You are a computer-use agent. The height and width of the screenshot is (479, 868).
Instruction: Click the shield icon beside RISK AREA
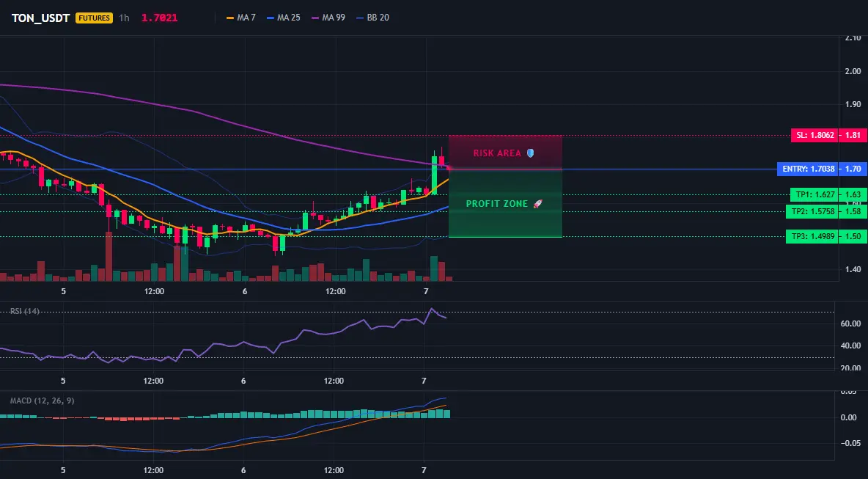coord(530,153)
